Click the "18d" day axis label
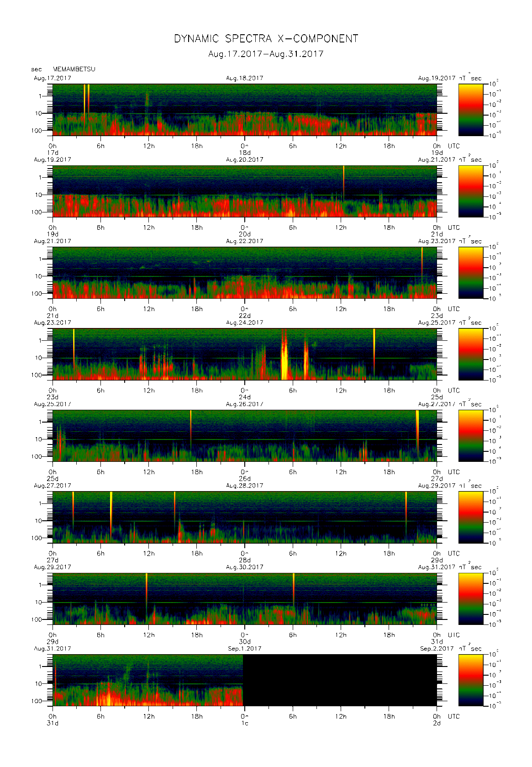The width and height of the screenshot is (532, 767). point(245,153)
